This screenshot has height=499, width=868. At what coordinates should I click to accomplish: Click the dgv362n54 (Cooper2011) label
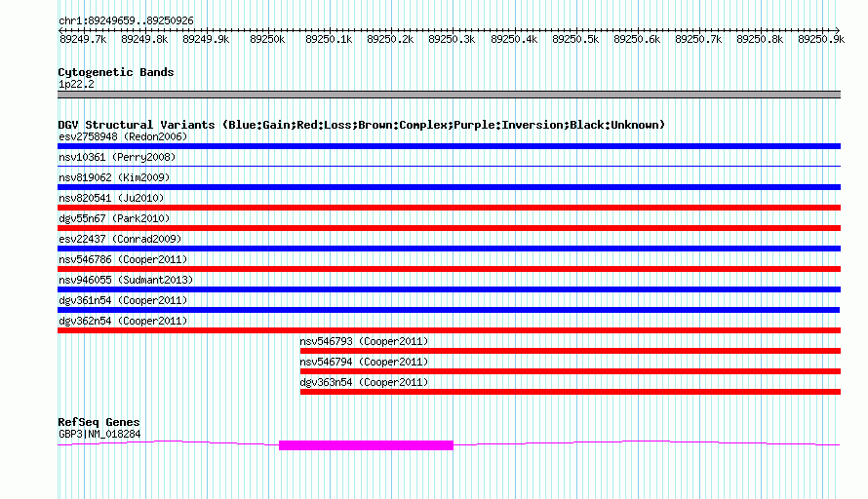click(x=123, y=321)
